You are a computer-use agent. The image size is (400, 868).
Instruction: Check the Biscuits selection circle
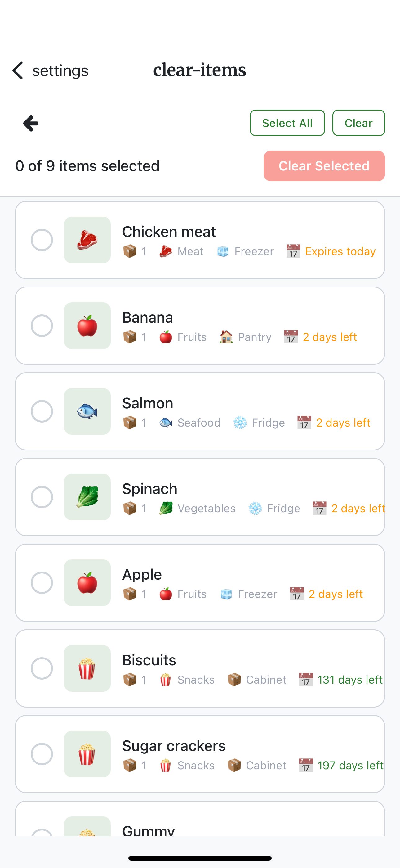pyautogui.click(x=42, y=668)
